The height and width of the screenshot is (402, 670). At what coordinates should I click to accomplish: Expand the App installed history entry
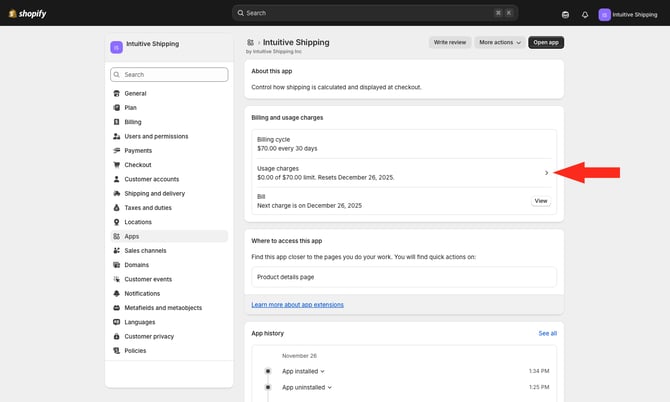click(x=303, y=371)
